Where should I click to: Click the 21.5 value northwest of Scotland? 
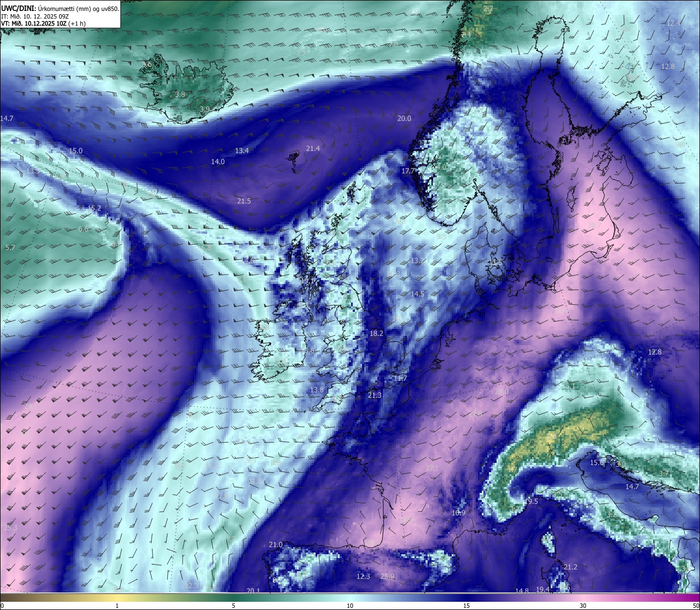[x=244, y=201]
